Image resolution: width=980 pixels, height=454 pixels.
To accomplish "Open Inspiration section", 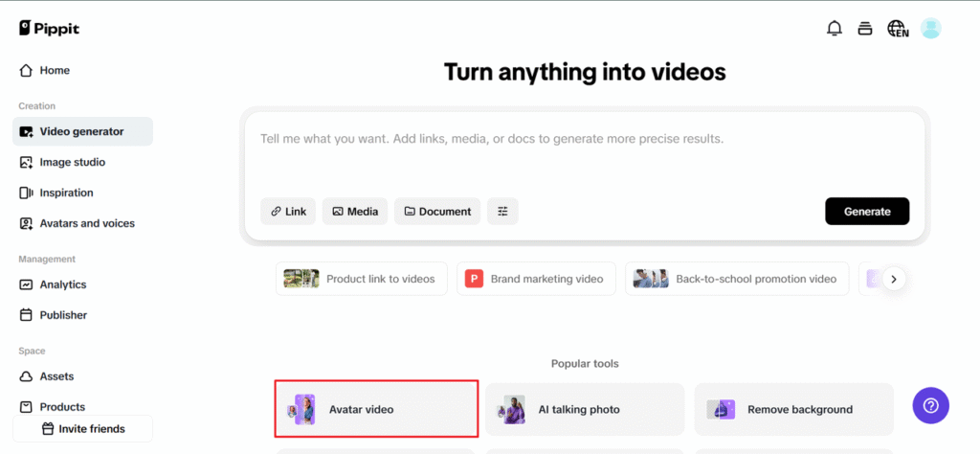I will [82, 193].
